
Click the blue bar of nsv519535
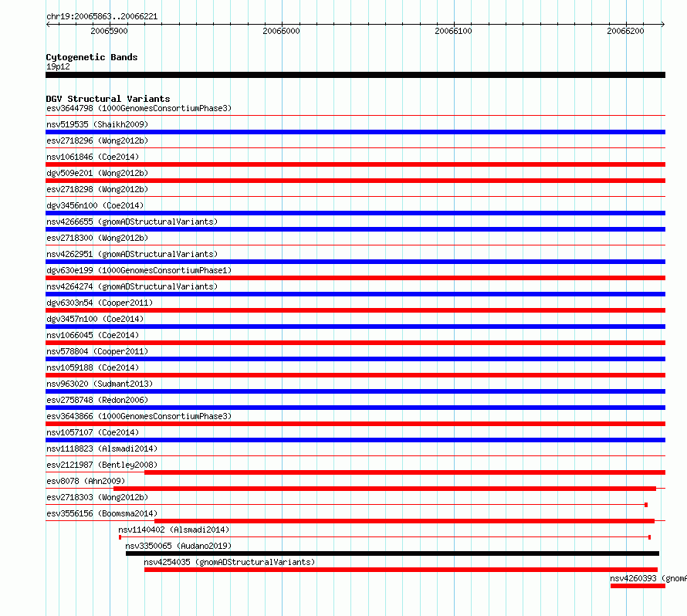(355, 132)
